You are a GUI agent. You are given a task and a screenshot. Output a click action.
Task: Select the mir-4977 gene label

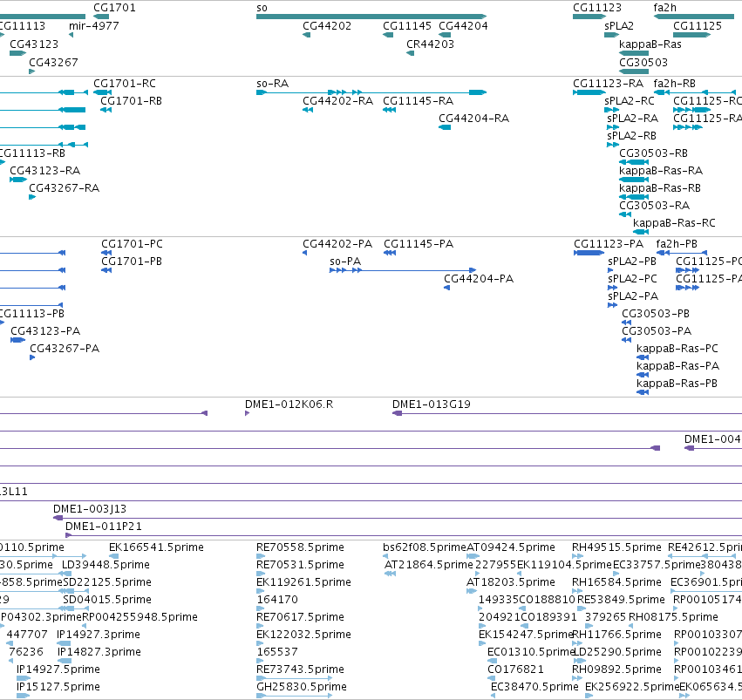(x=93, y=26)
